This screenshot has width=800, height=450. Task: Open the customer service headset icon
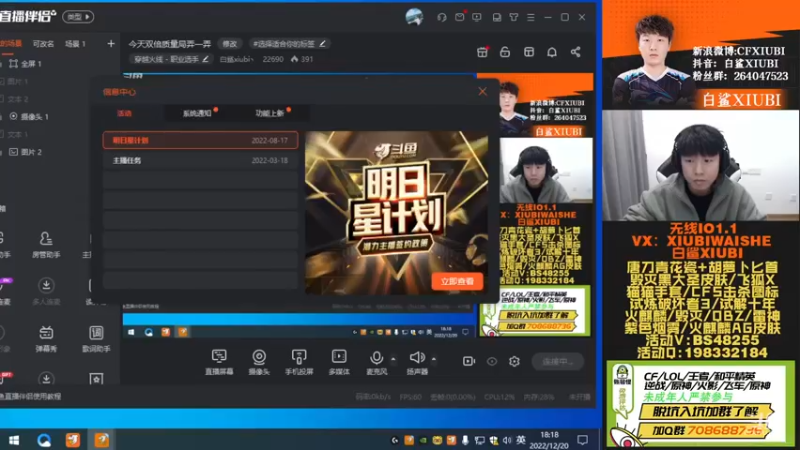click(442, 17)
